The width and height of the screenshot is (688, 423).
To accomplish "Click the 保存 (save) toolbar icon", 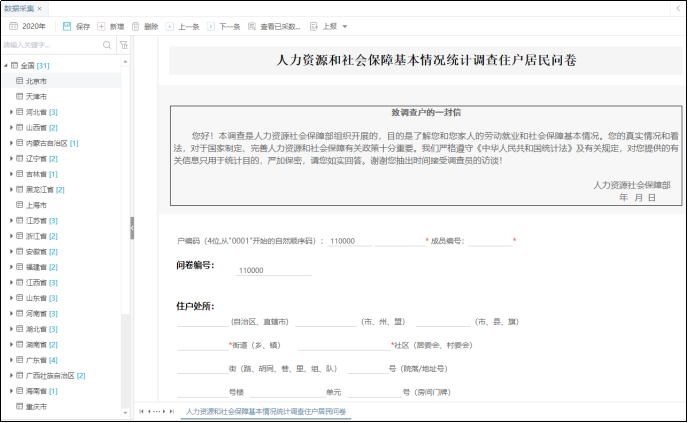I will pyautogui.click(x=67, y=26).
